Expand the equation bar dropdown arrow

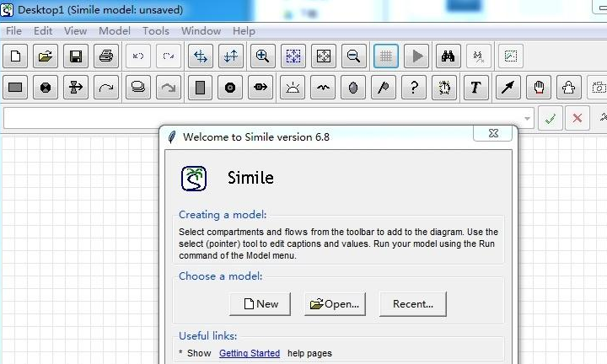527,118
